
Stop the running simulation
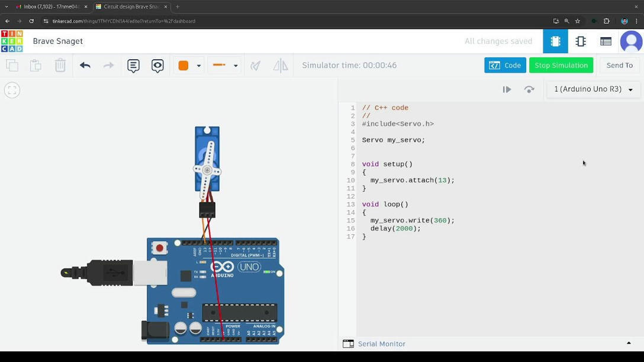pyautogui.click(x=561, y=66)
